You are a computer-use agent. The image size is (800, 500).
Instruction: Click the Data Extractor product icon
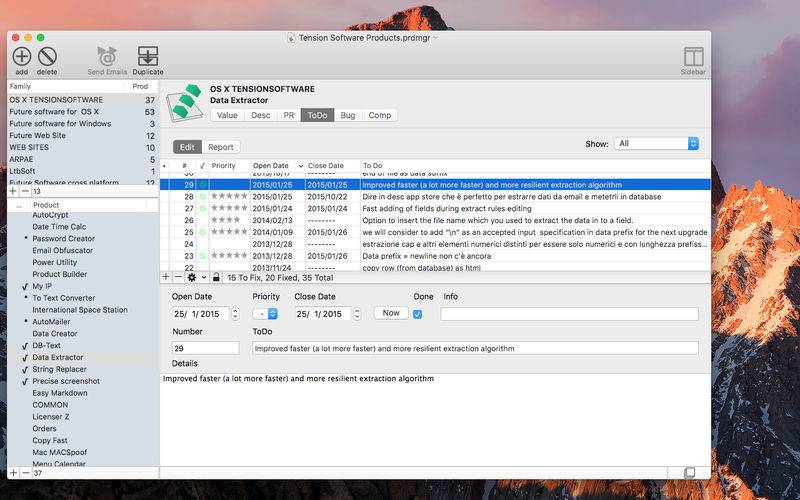point(184,103)
